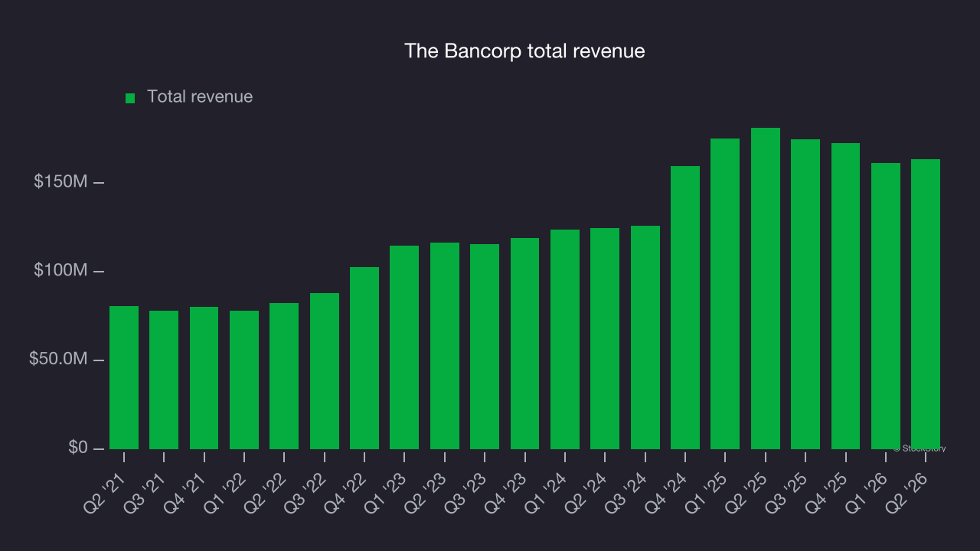Select the Q4 '24 revenue bar

point(685,308)
